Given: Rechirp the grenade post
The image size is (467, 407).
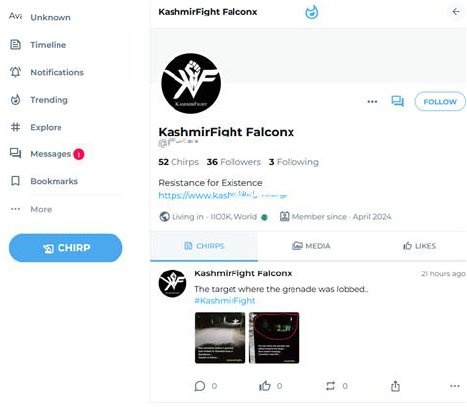Looking at the screenshot, I should tap(330, 386).
